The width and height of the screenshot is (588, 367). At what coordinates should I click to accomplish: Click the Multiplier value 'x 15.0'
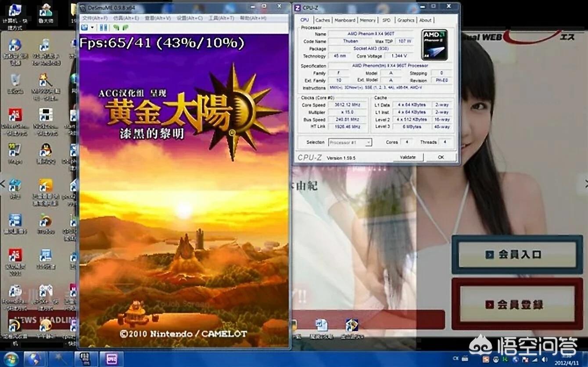click(x=347, y=112)
